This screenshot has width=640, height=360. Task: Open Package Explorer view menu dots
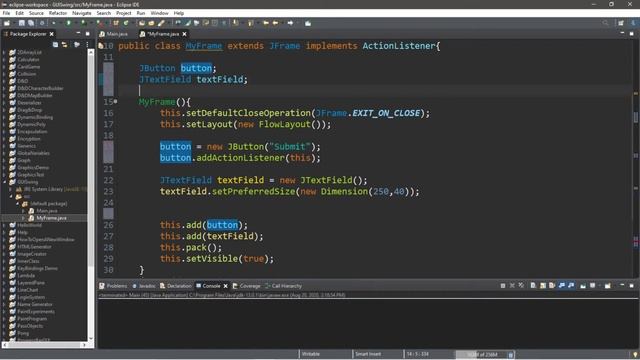87,44
